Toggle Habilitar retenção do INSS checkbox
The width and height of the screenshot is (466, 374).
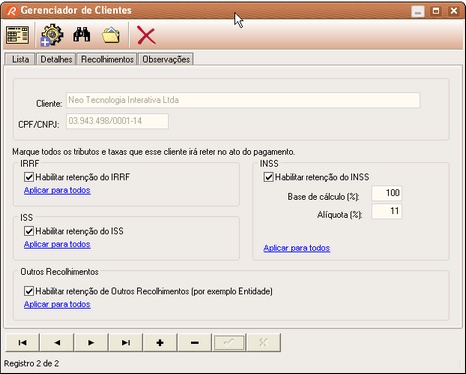click(x=269, y=177)
